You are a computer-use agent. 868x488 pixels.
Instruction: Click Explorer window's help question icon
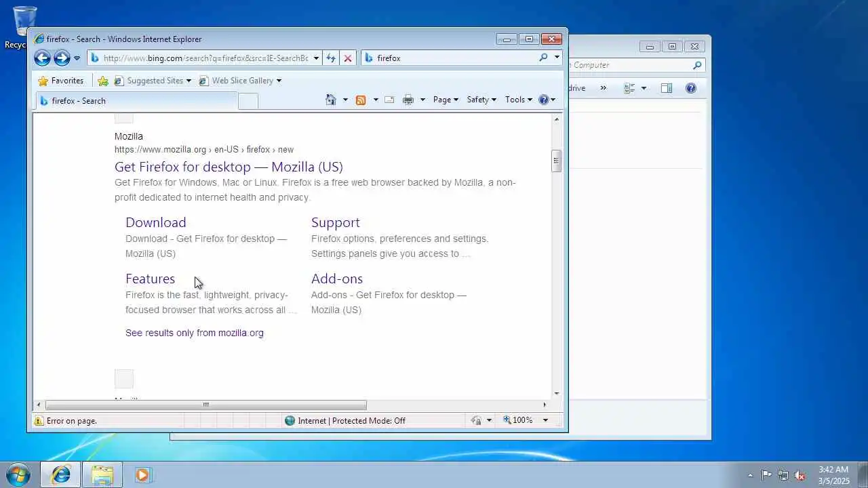[x=691, y=88]
